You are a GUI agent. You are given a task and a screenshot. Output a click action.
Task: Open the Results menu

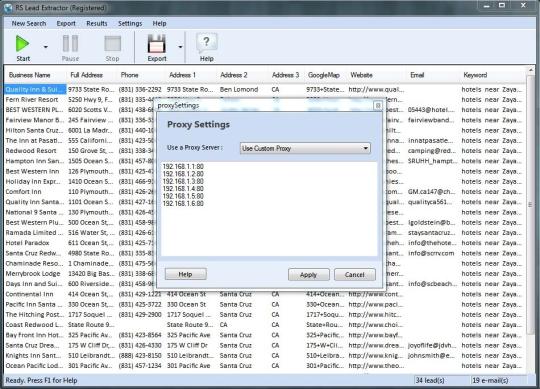pos(97,23)
